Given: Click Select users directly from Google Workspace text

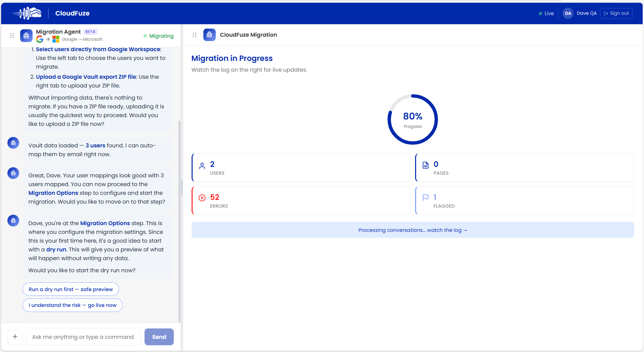Looking at the screenshot, I should pyautogui.click(x=98, y=49).
